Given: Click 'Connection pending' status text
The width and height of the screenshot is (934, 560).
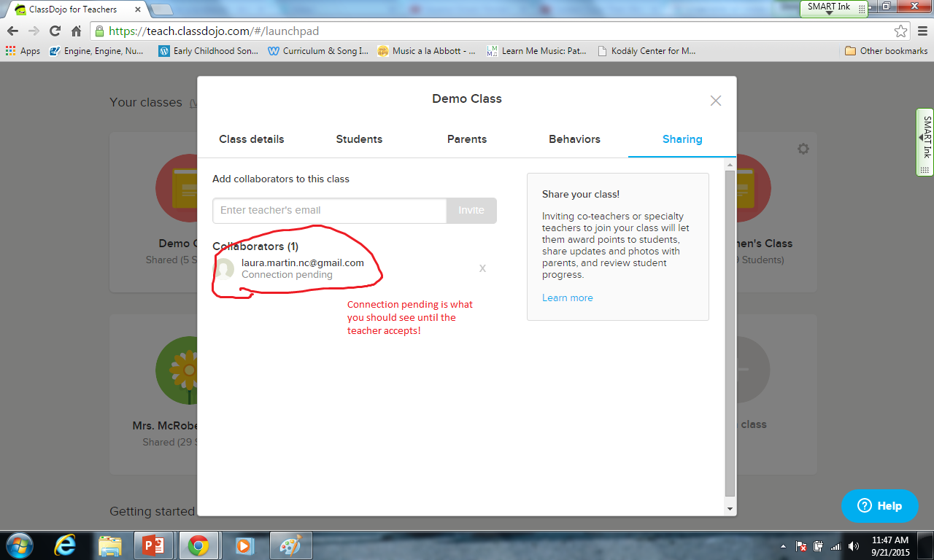Looking at the screenshot, I should click(x=287, y=275).
